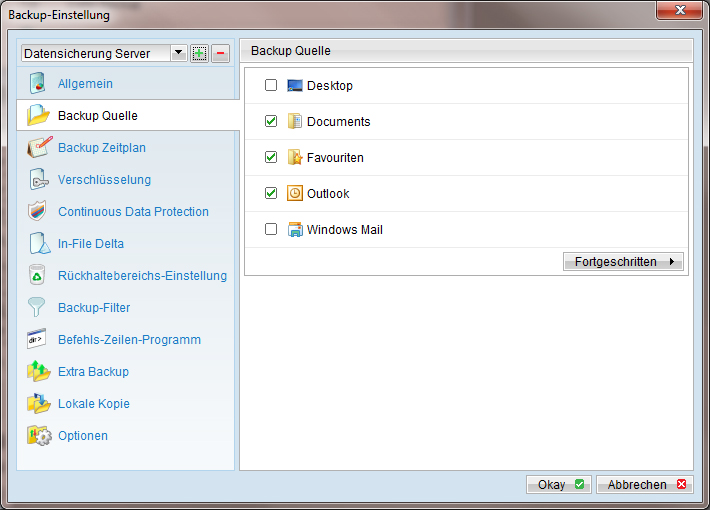The height and width of the screenshot is (510, 710).
Task: Open the Optionen section
Action: coord(83,436)
